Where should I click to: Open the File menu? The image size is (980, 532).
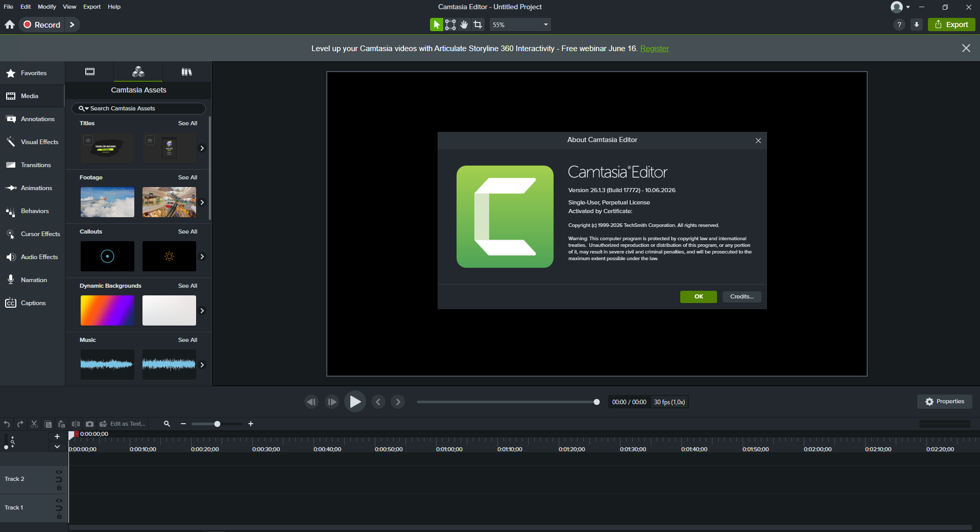coord(9,7)
